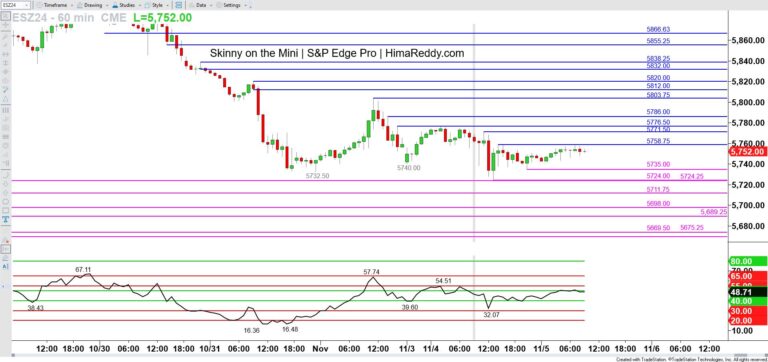Click the vertical session marker line at 11/4

[474, 132]
